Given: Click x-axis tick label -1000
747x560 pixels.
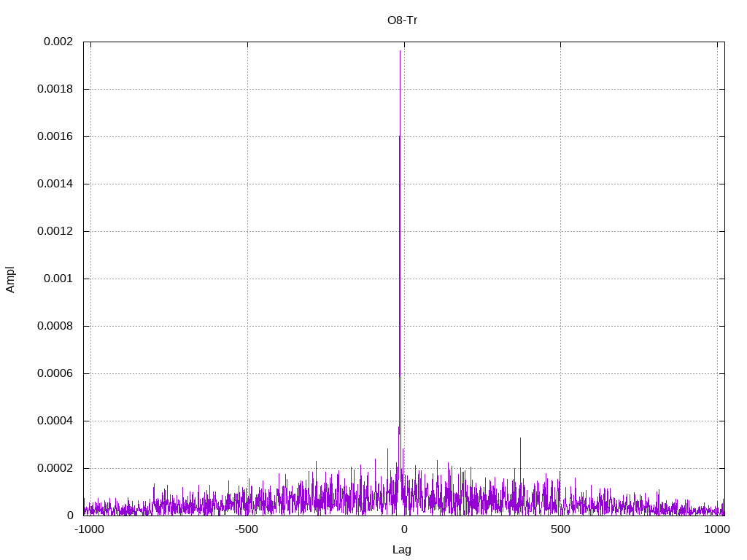Looking at the screenshot, I should [89, 529].
